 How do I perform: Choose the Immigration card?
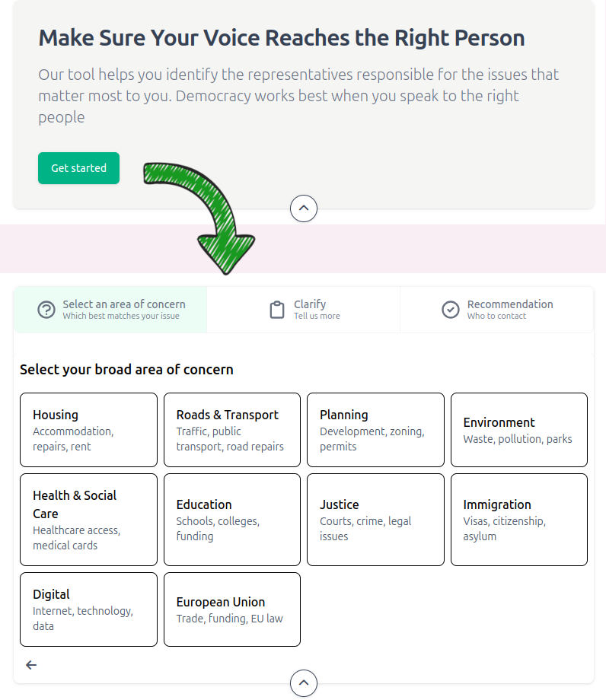click(x=519, y=520)
